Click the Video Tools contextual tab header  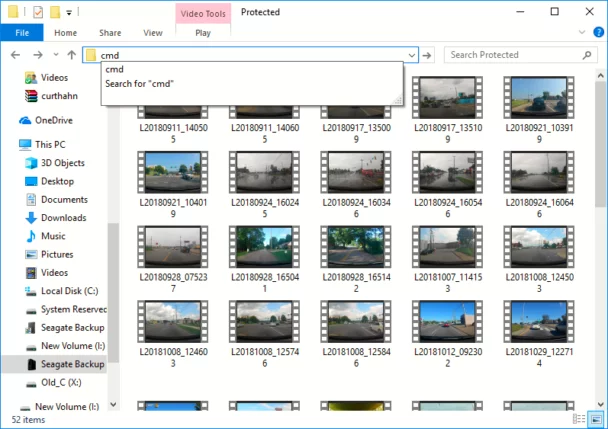tap(203, 14)
